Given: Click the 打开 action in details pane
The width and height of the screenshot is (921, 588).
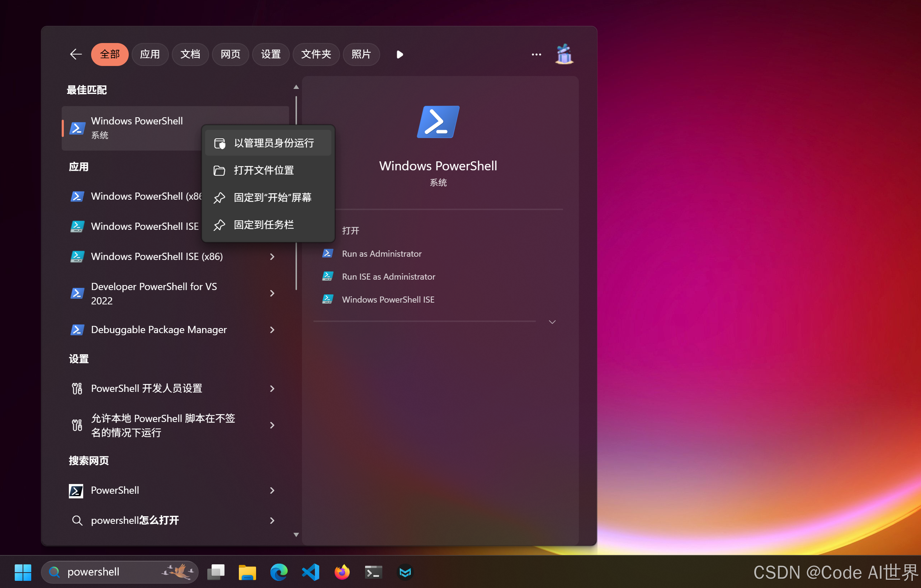Looking at the screenshot, I should point(350,231).
